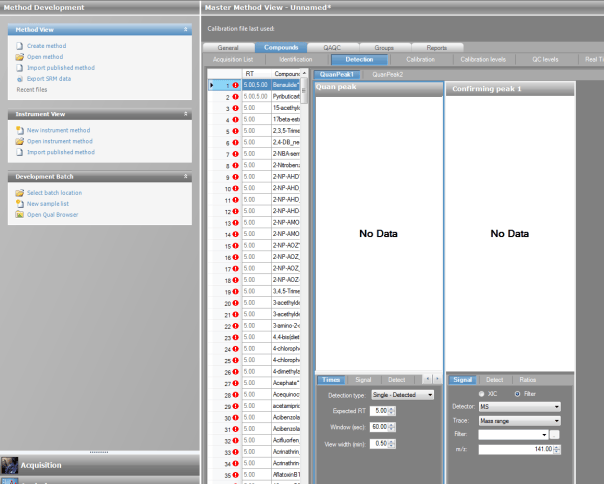Click the red error icon on row 2

tap(235, 97)
